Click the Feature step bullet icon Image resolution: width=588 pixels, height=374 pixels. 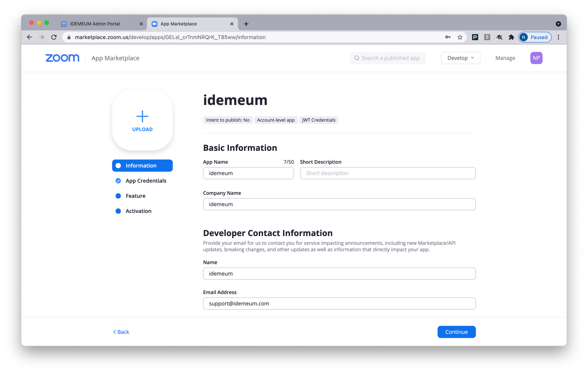[118, 196]
